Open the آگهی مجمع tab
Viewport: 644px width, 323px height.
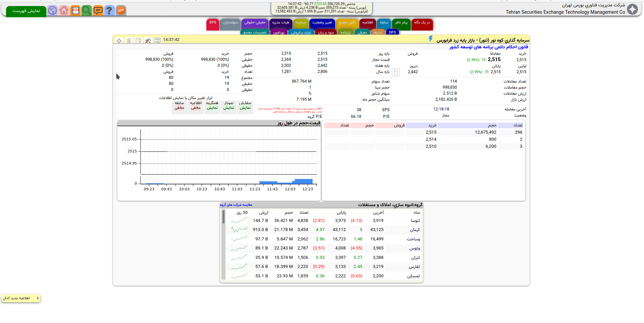(347, 24)
